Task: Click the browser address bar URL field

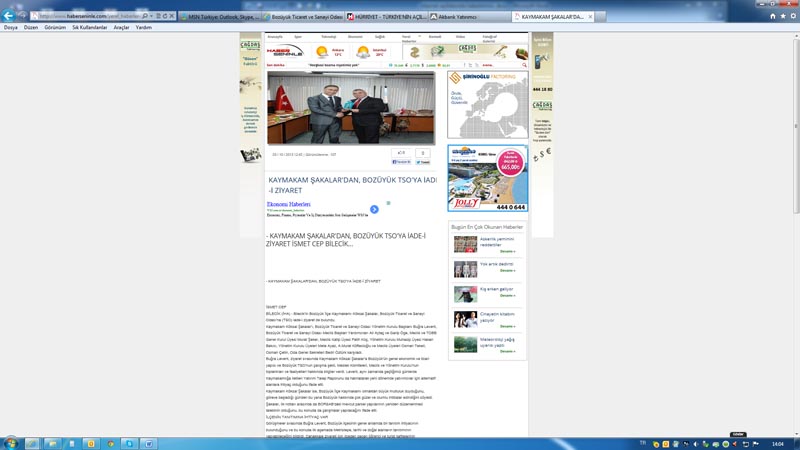Action: 87,16
